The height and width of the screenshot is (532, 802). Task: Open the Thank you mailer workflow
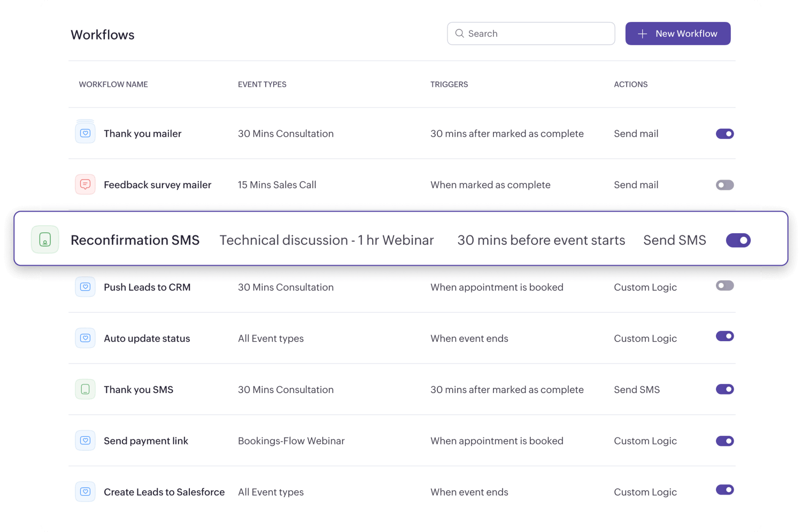click(142, 134)
